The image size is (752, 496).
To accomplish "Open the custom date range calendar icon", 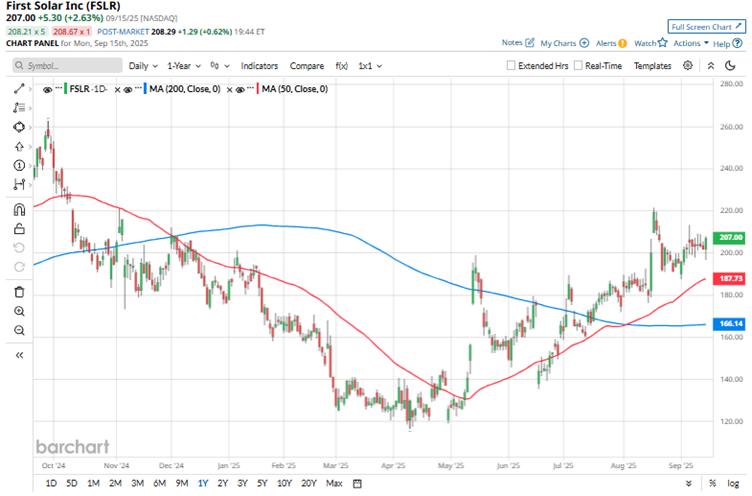I will (357, 484).
